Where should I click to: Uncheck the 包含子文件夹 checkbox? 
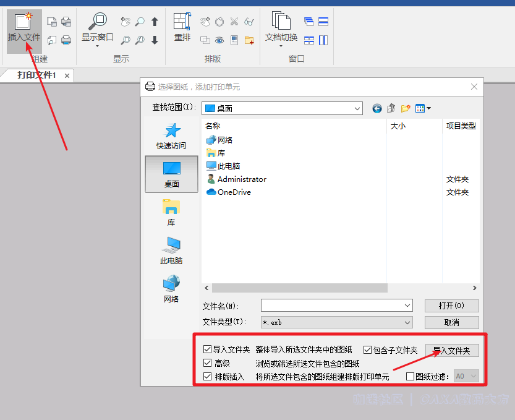[367, 349]
